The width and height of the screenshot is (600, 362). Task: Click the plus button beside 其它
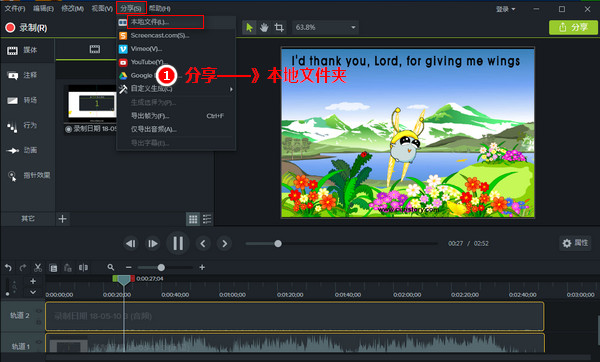coord(62,219)
